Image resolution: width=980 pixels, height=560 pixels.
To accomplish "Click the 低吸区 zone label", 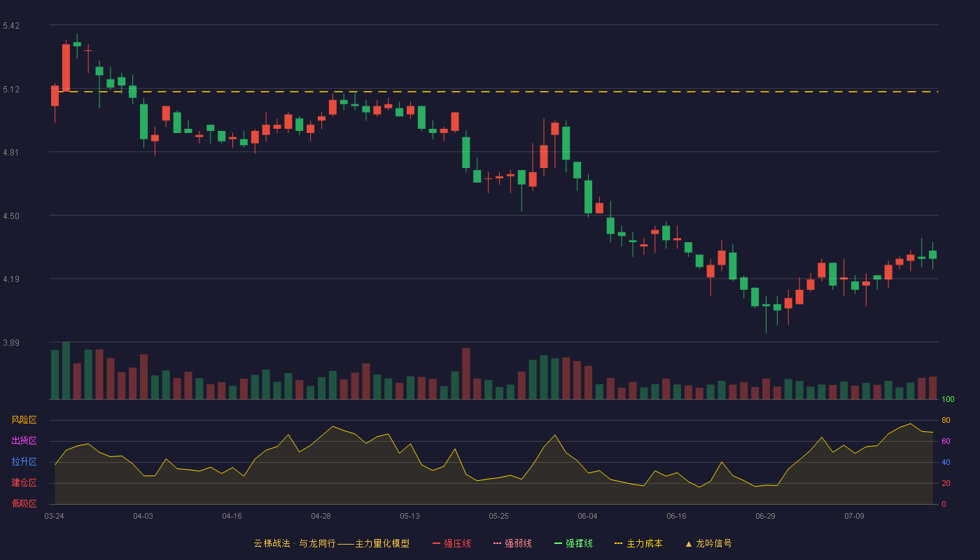I will [24, 504].
